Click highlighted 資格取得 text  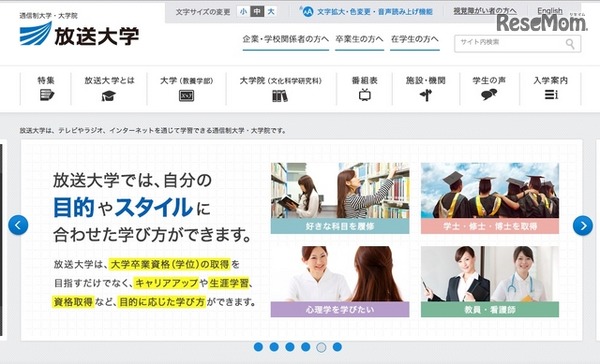[73, 302]
